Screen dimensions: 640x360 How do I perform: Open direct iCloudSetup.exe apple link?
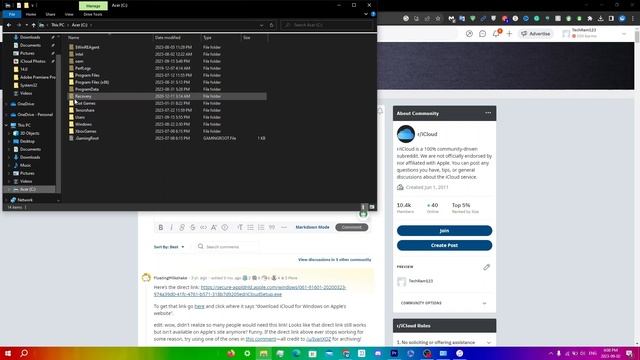pyautogui.click(x=250, y=291)
